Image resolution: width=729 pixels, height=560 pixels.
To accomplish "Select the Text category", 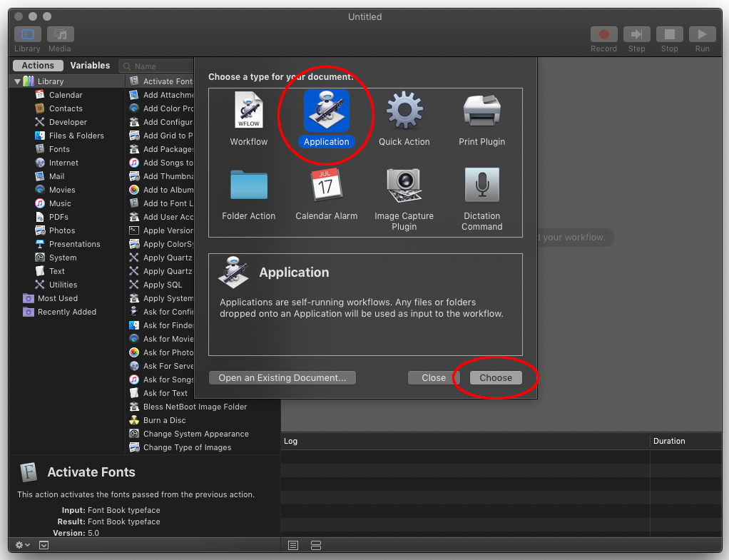I will point(57,270).
